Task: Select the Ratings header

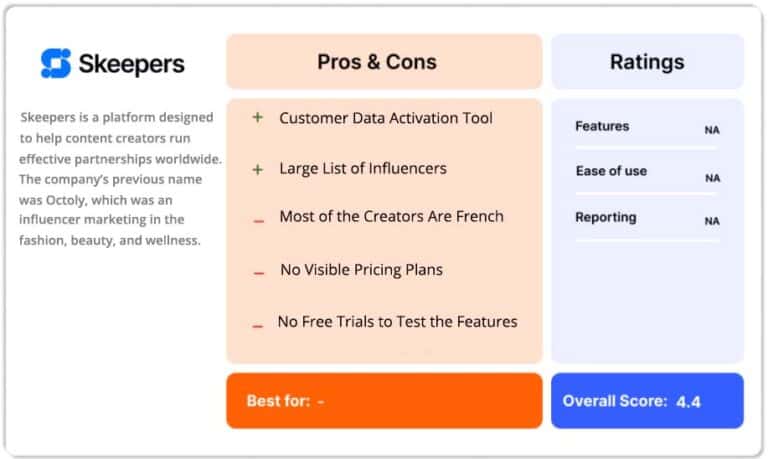Action: coord(647,62)
